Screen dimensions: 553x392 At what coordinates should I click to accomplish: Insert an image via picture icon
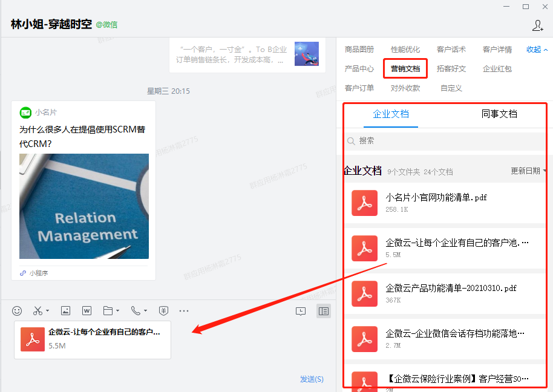coord(65,310)
